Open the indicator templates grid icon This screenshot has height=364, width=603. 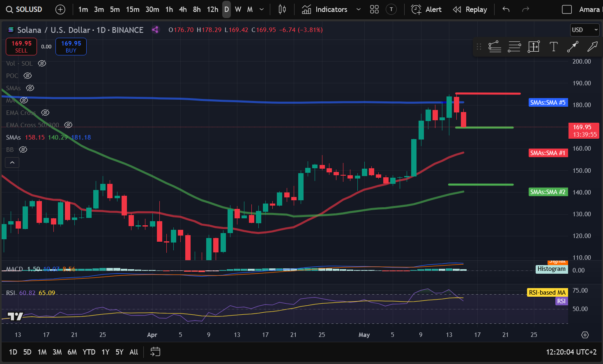(x=374, y=9)
